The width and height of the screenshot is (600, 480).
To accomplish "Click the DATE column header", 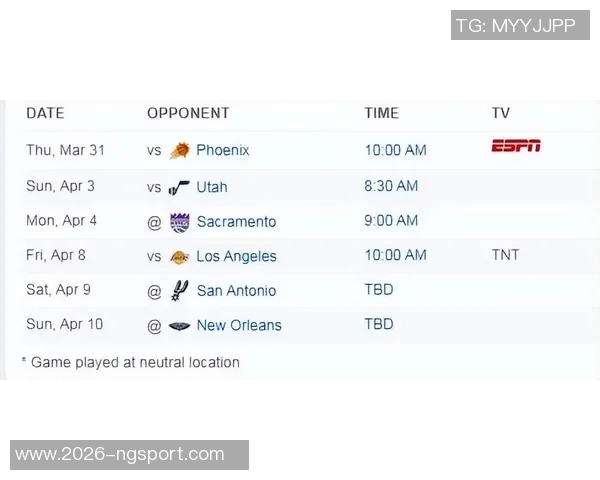I will coord(45,113).
